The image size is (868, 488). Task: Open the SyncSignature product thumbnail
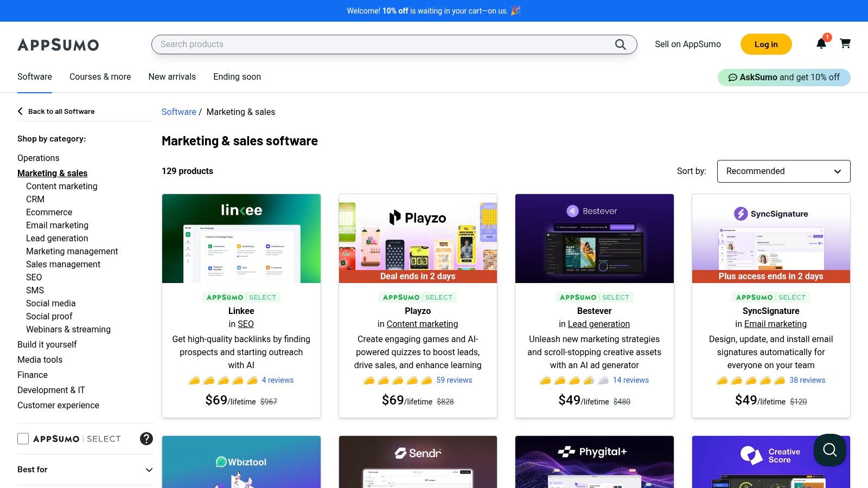pos(771,239)
